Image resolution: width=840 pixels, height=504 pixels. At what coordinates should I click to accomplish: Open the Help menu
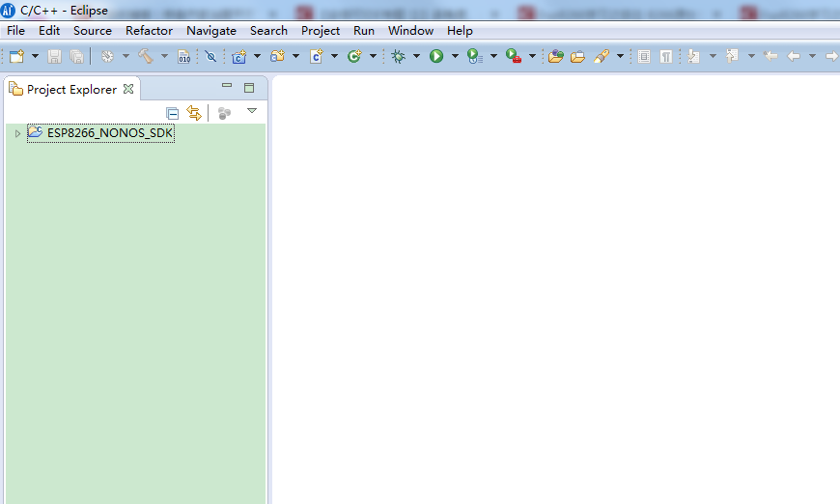click(460, 31)
